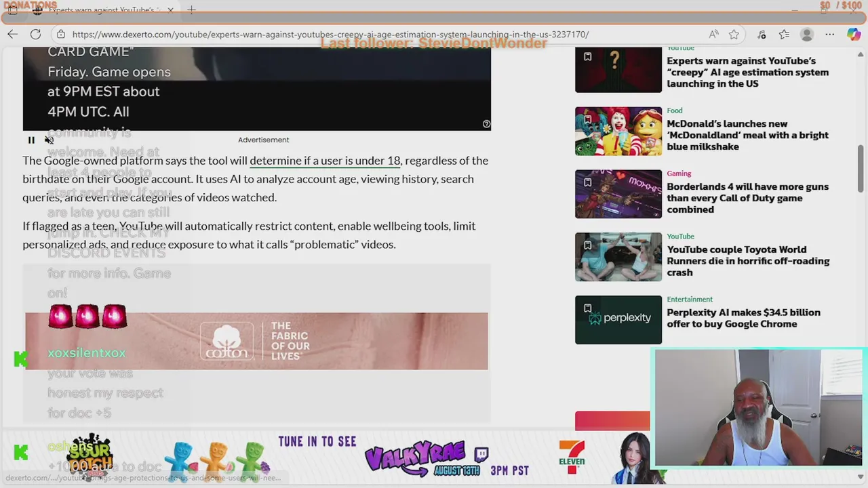Click the hooded figure question mark thumbnail
868x488 pixels.
coord(618,70)
